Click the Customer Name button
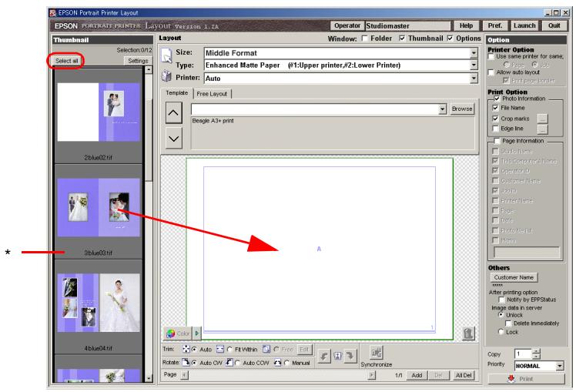Screen dimensions: 576x392 tap(514, 277)
